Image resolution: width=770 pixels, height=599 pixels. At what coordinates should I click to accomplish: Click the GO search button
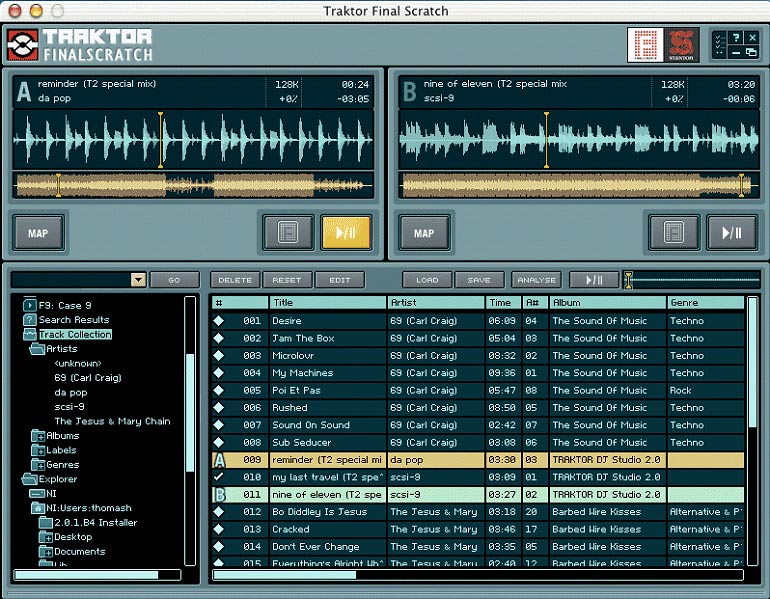coord(174,280)
